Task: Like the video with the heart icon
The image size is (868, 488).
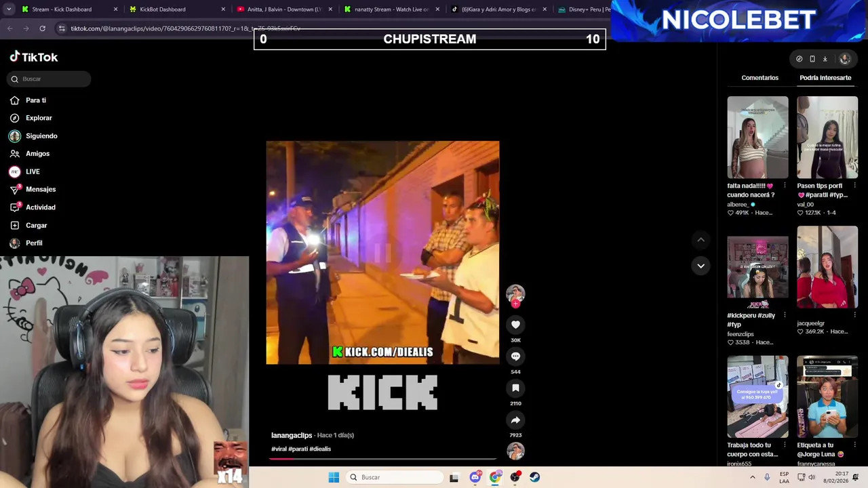Action: (515, 325)
